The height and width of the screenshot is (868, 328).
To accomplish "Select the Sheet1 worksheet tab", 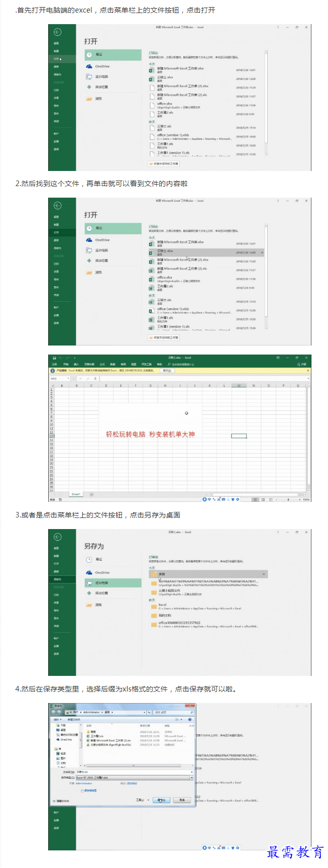I will pyautogui.click(x=76, y=494).
